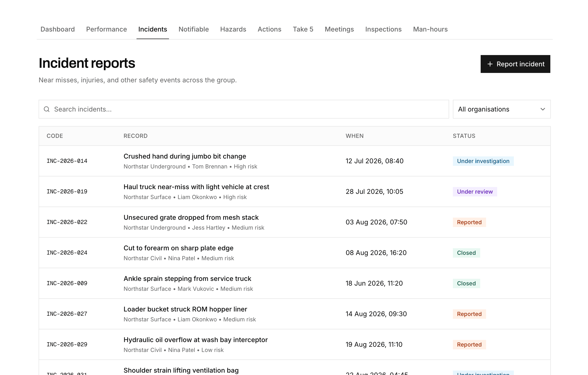Viewport: 588px width, 375px height.
Task: Click date 19 Aug 2026, 11:10
Action: pos(374,344)
